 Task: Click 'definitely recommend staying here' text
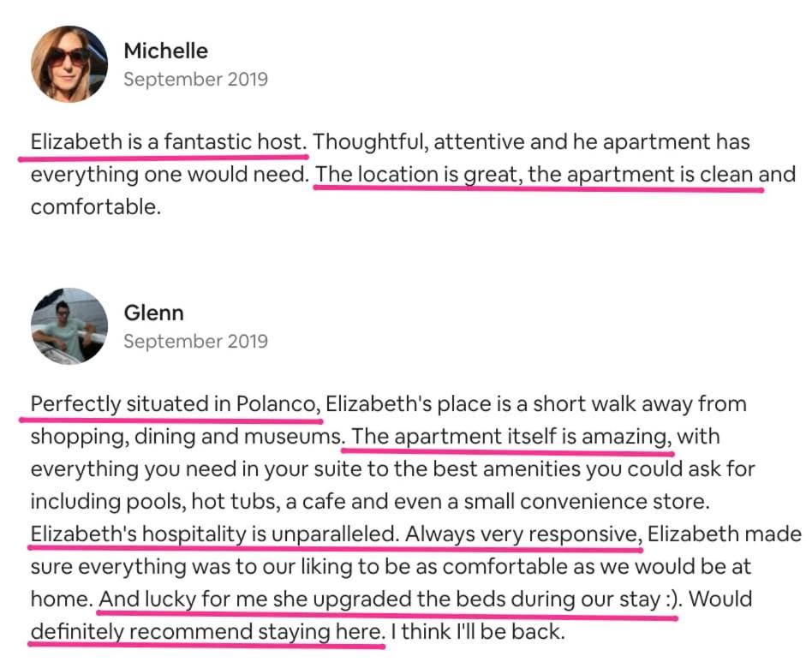click(x=207, y=632)
